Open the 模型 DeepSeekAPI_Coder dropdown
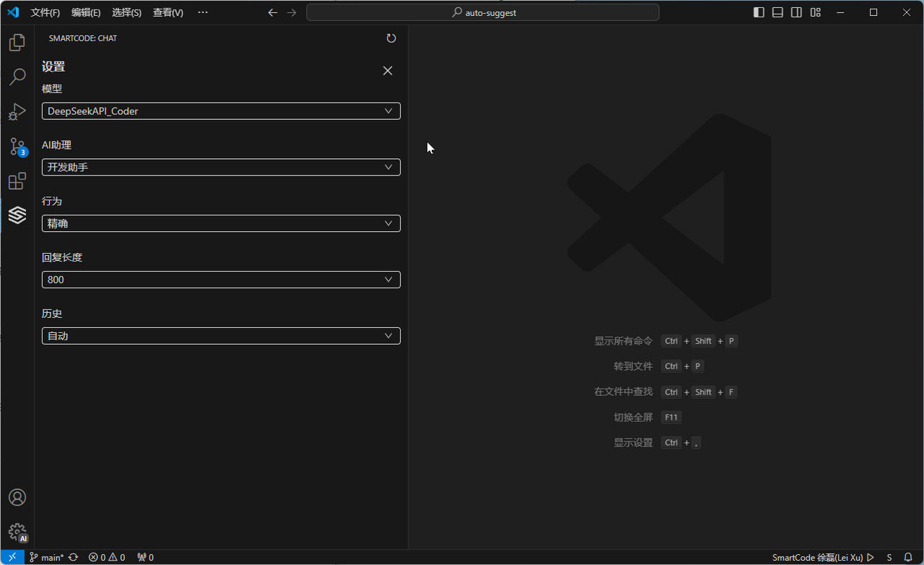This screenshot has height=565, width=924. coord(221,111)
